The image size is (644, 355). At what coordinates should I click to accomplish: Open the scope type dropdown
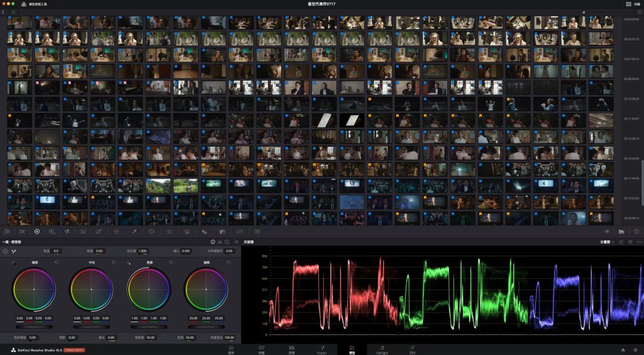[606, 242]
